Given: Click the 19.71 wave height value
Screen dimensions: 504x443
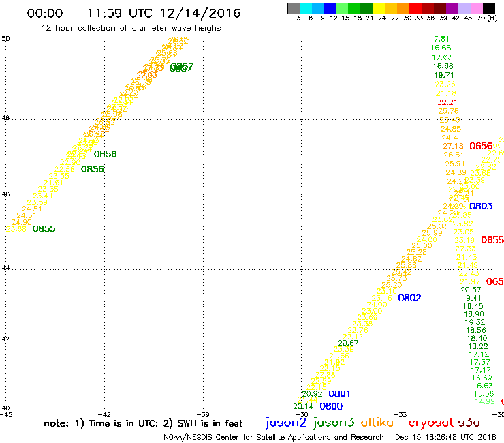Looking at the screenshot, I should click(x=444, y=75).
